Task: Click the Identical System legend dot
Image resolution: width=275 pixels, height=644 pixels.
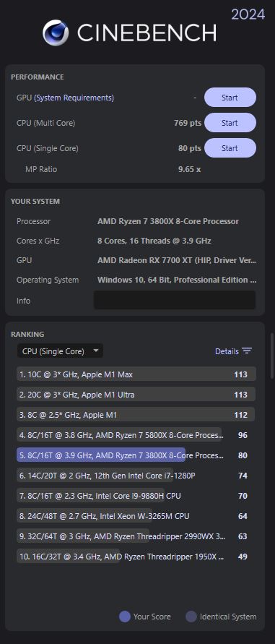Action: coord(191,617)
